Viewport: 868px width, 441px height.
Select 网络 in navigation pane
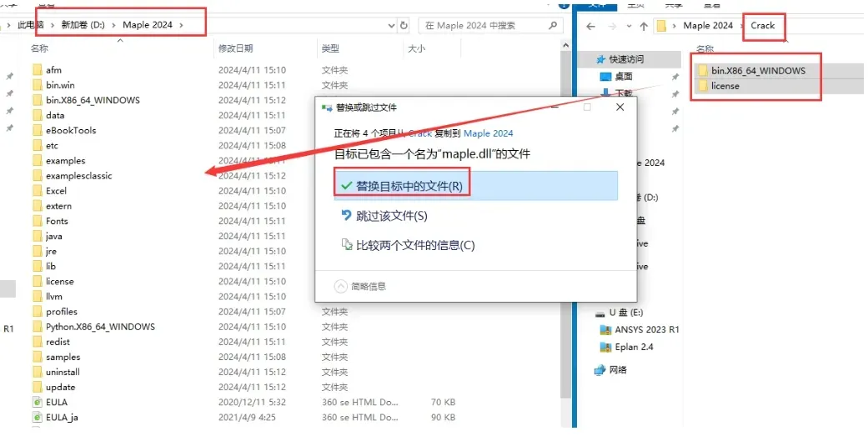pyautogui.click(x=618, y=369)
